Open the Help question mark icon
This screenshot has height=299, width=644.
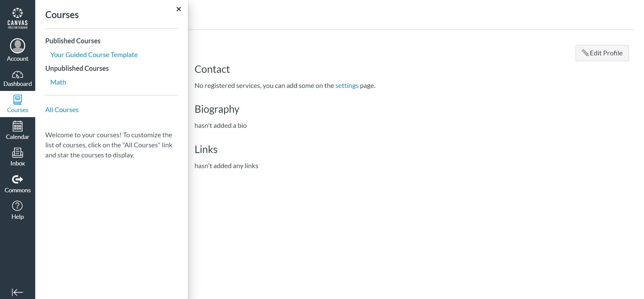[x=17, y=206]
